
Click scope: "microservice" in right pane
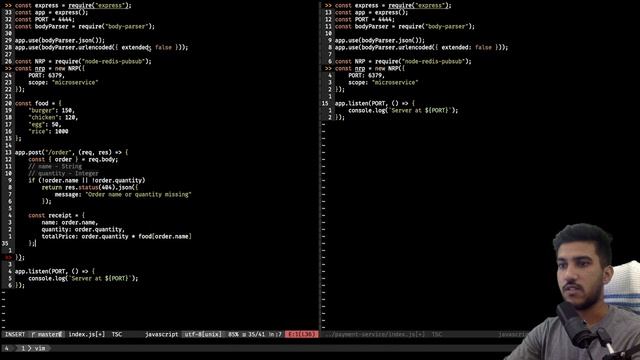click(383, 82)
